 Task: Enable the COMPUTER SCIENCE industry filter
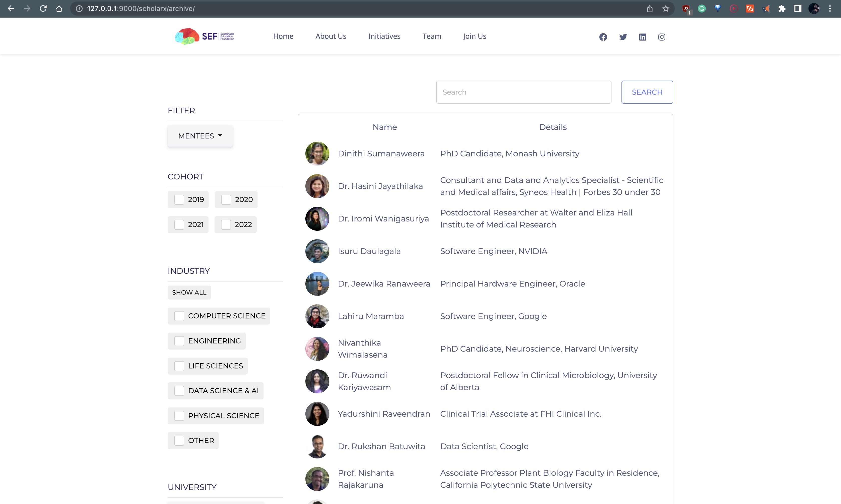179,316
